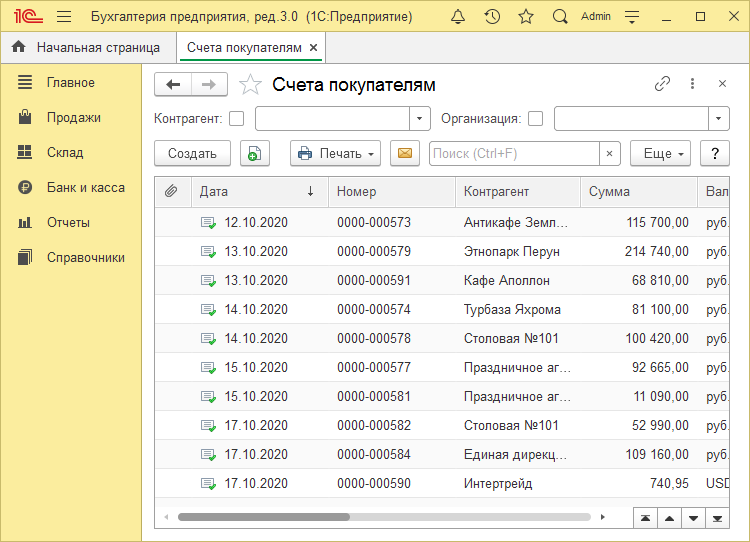Expand the Организация filter dropdown arrow
The width and height of the screenshot is (750, 542).
point(718,119)
